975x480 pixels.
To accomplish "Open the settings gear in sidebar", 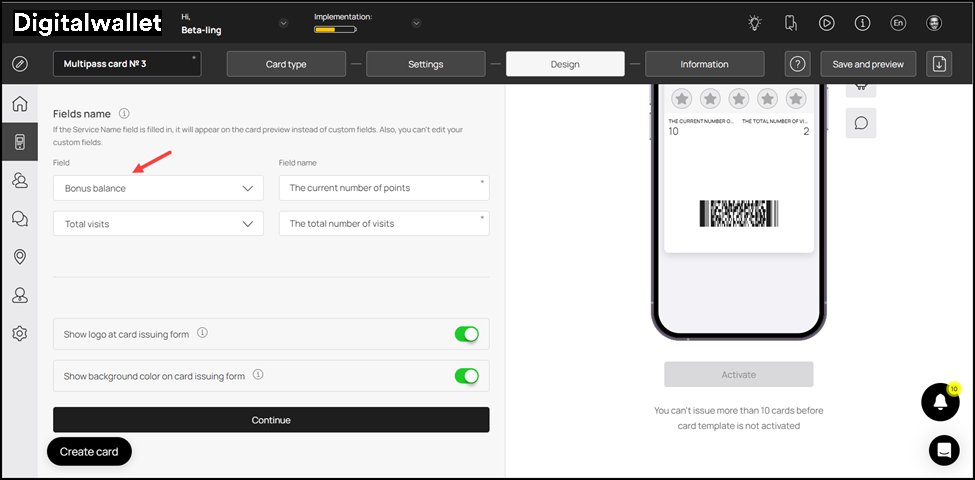I will point(20,333).
